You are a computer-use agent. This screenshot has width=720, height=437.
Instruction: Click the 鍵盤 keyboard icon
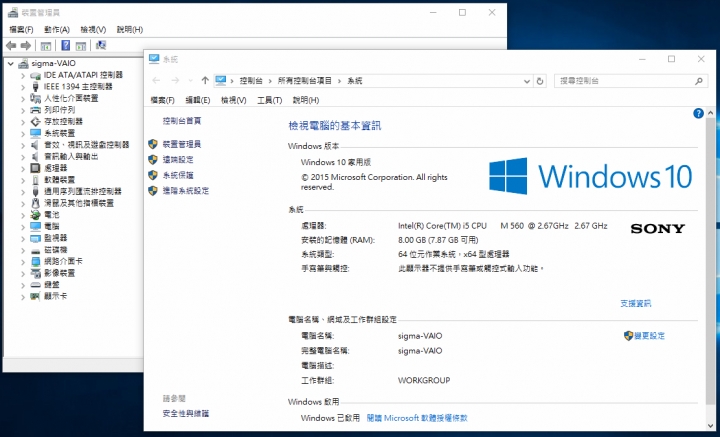(35, 285)
